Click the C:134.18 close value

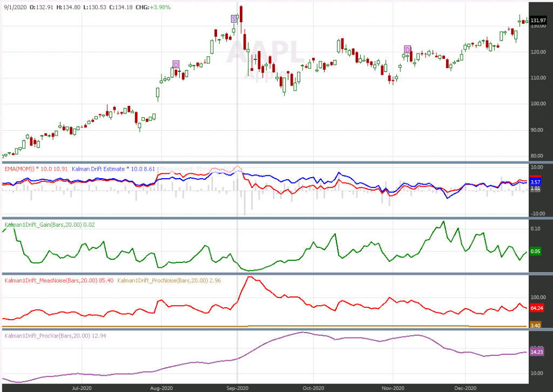121,7
